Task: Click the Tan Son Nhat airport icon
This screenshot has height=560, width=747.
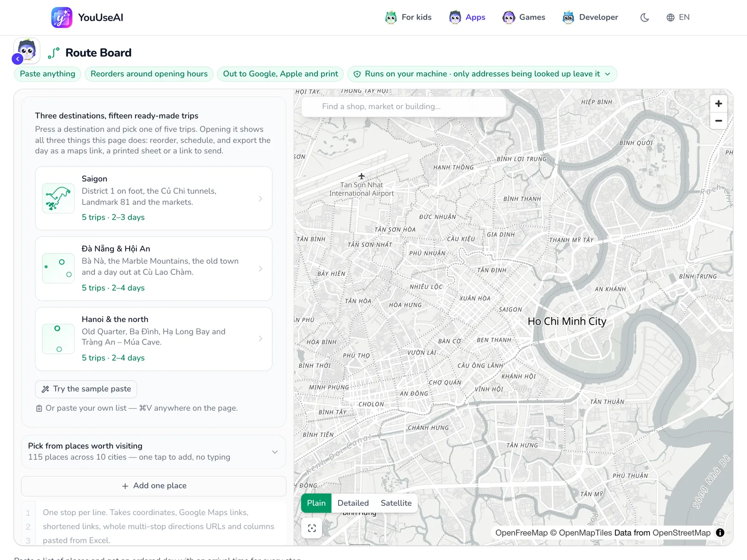Action: pyautogui.click(x=361, y=176)
